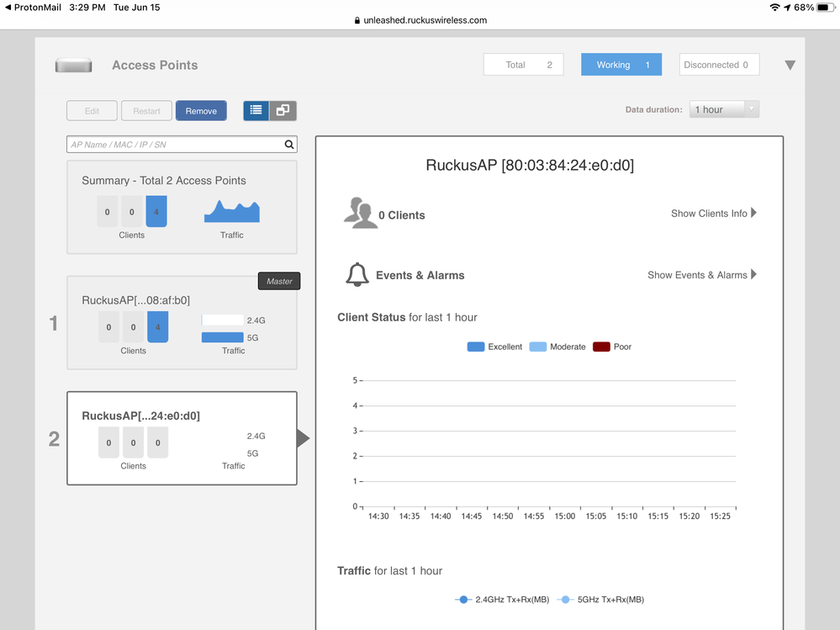Viewport: 840px width, 630px height.
Task: Click the Clients people icon
Action: click(x=360, y=214)
